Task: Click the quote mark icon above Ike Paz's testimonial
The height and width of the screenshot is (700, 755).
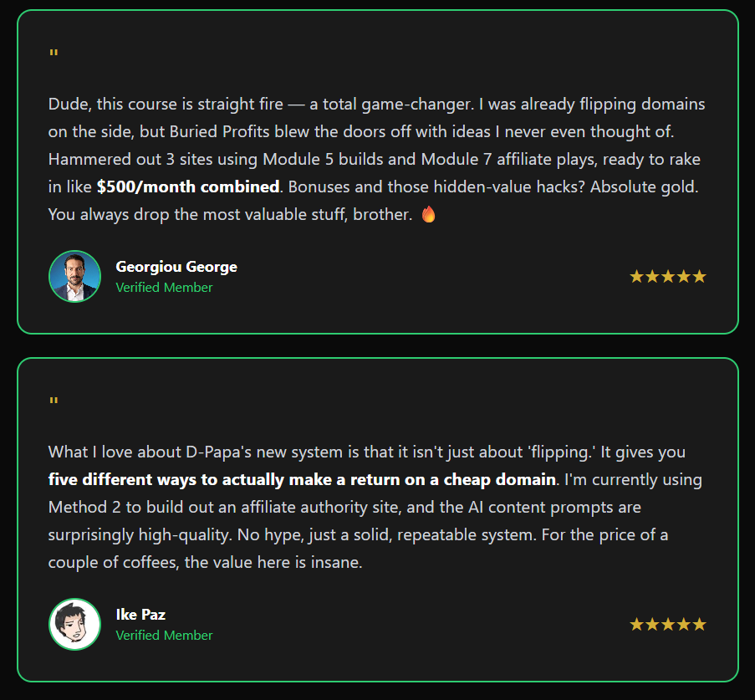Action: tap(54, 403)
